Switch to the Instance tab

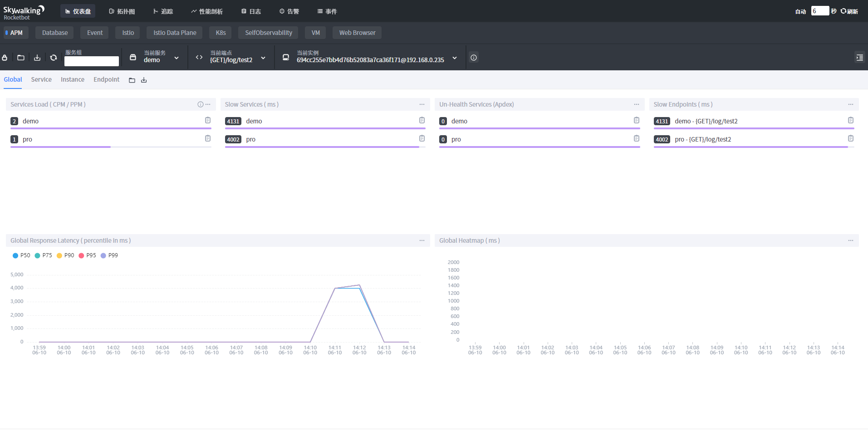point(73,79)
